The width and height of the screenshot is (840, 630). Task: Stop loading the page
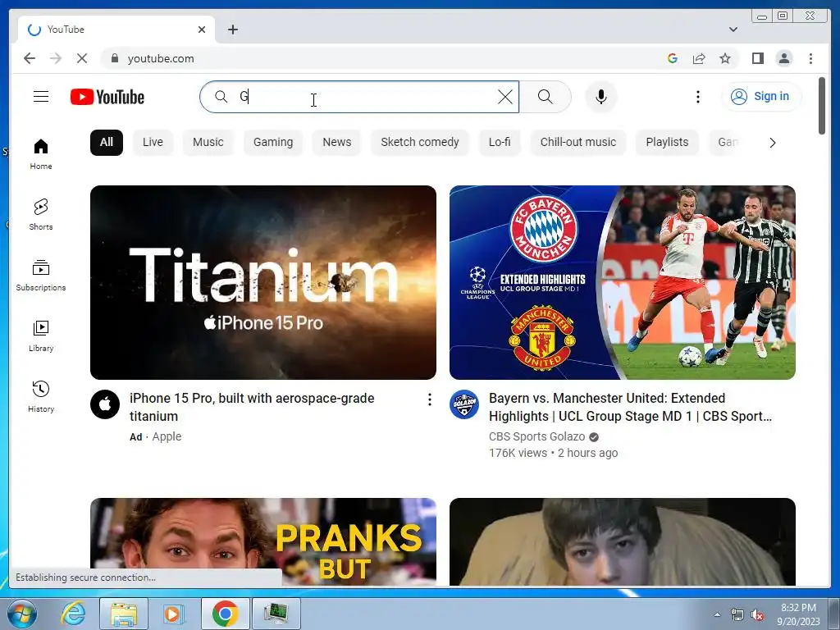(82, 58)
